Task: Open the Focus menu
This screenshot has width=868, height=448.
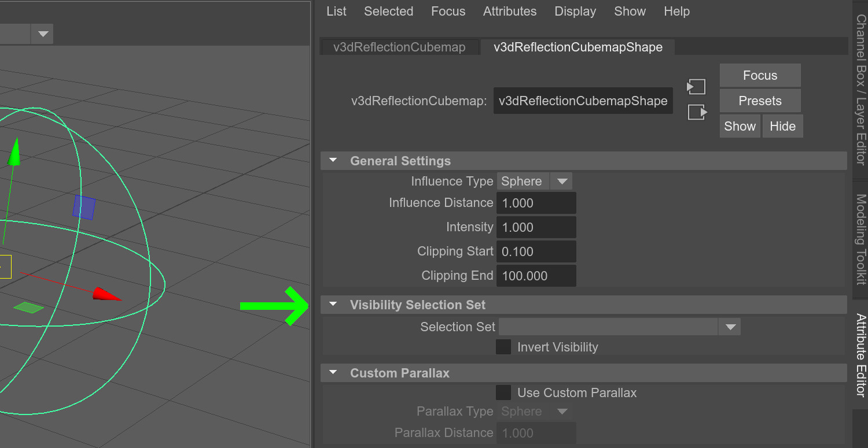Action: pyautogui.click(x=448, y=11)
